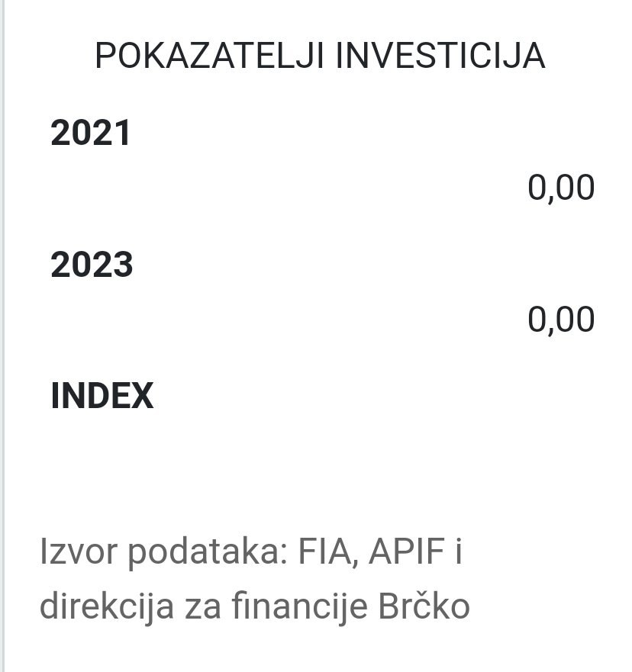Viewport: 632px width, 672px height.
Task: Click the Izvor podataka source label
Action: pyautogui.click(x=165, y=552)
